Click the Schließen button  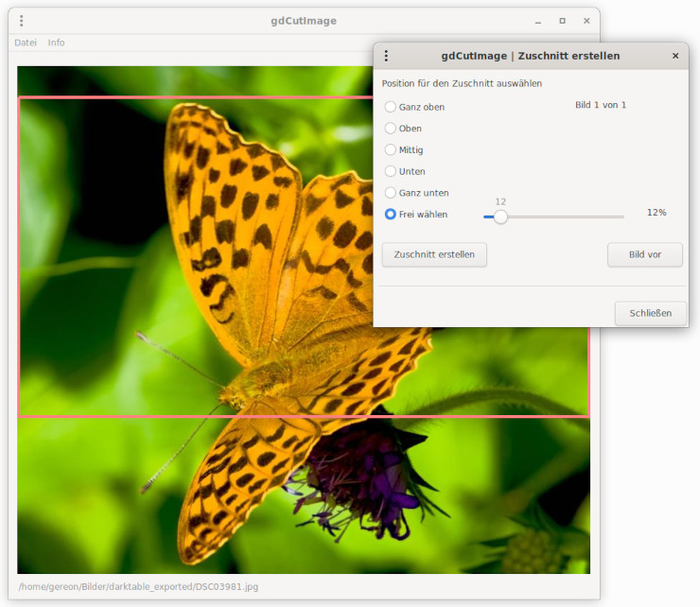coord(650,314)
